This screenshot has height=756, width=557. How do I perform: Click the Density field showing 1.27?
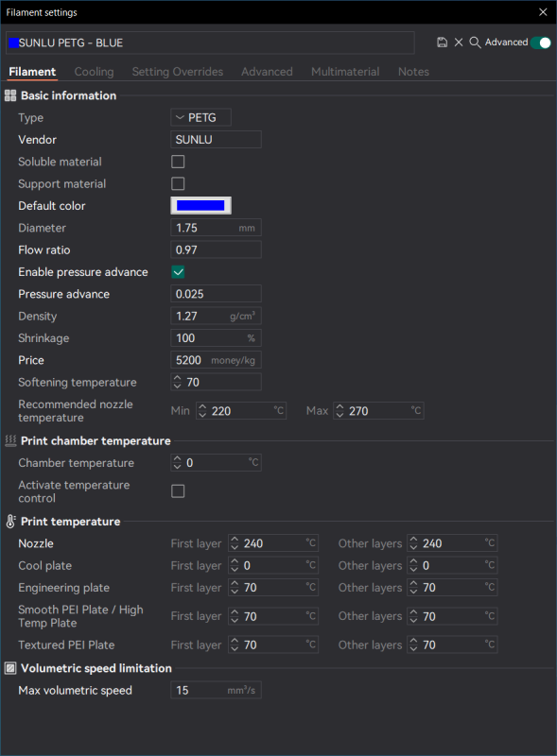point(216,317)
